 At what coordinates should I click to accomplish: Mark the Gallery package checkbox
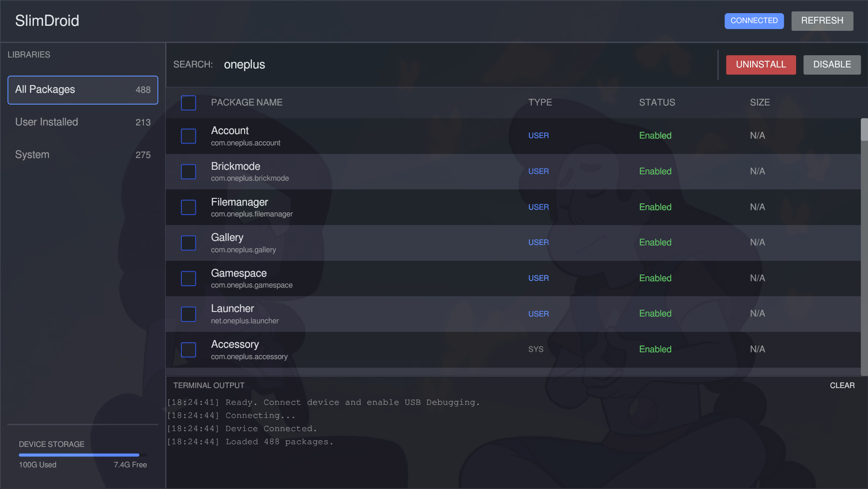188,243
